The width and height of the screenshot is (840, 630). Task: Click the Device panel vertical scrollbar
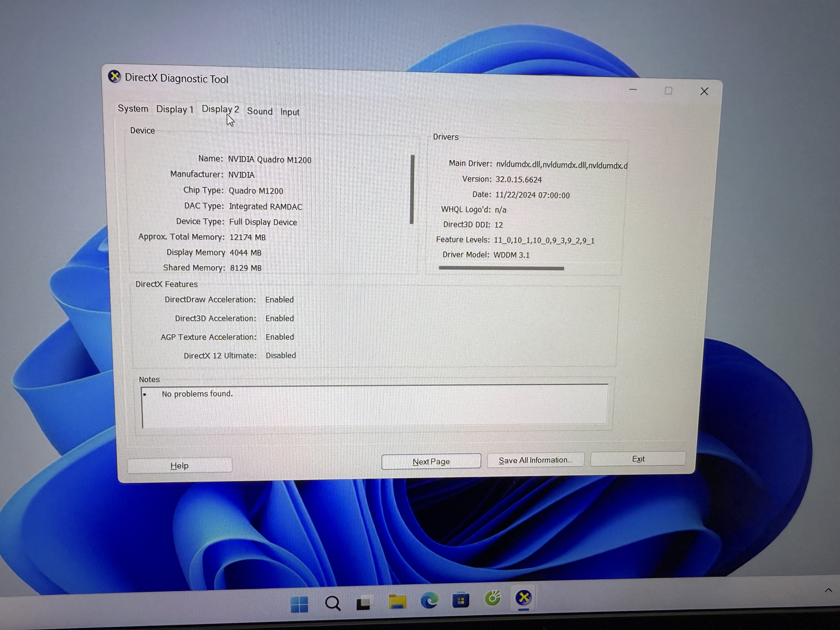[x=412, y=189]
